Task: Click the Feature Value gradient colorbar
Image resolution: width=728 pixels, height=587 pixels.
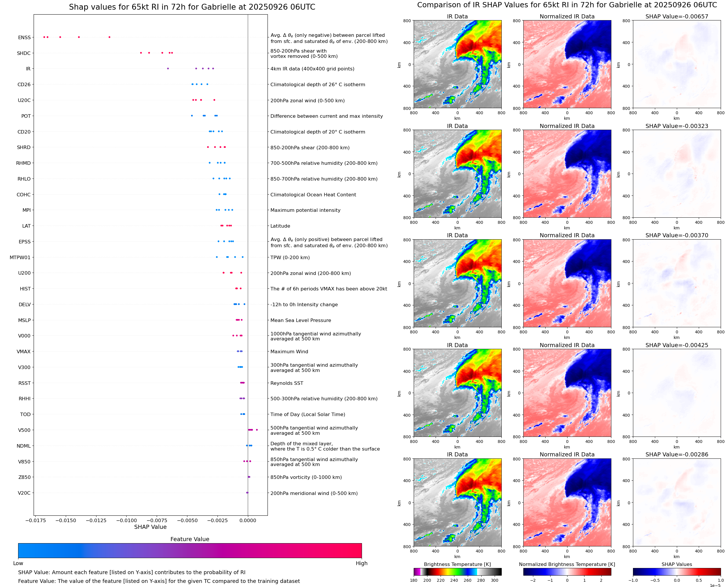Action: pos(190,550)
